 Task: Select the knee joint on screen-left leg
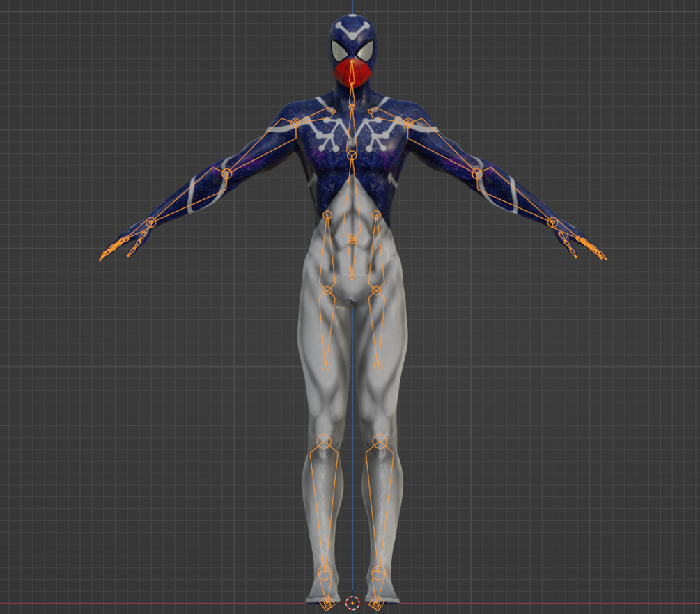click(324, 441)
